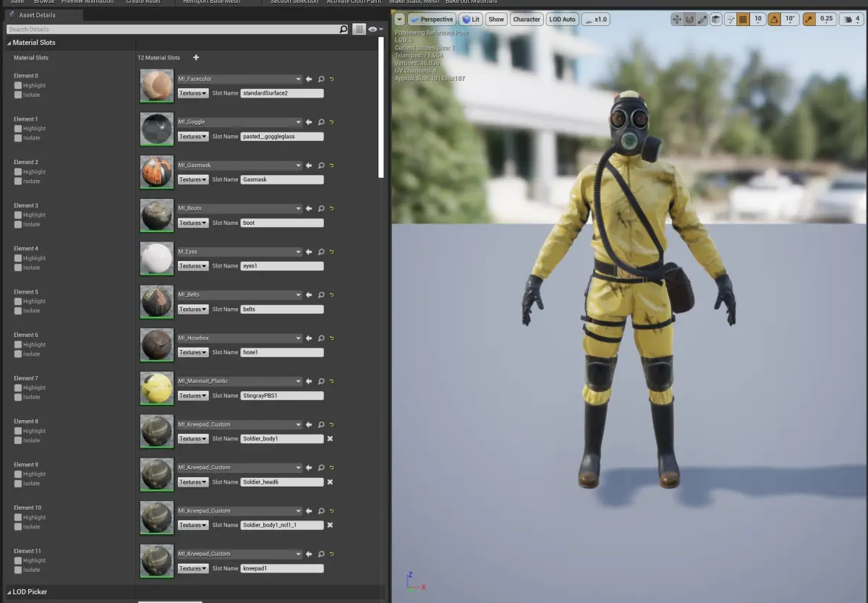
Task: Open view options eye dropdown in Details
Action: click(375, 29)
